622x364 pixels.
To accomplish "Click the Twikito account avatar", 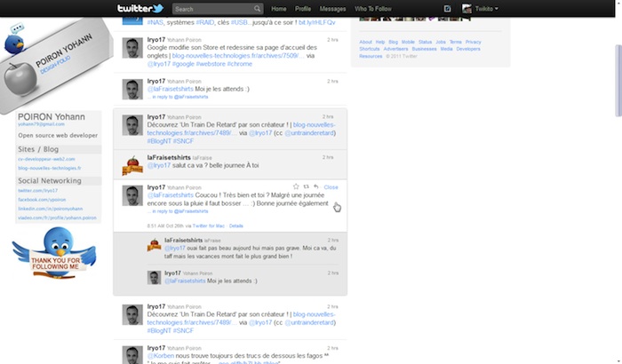I will click(x=467, y=9).
